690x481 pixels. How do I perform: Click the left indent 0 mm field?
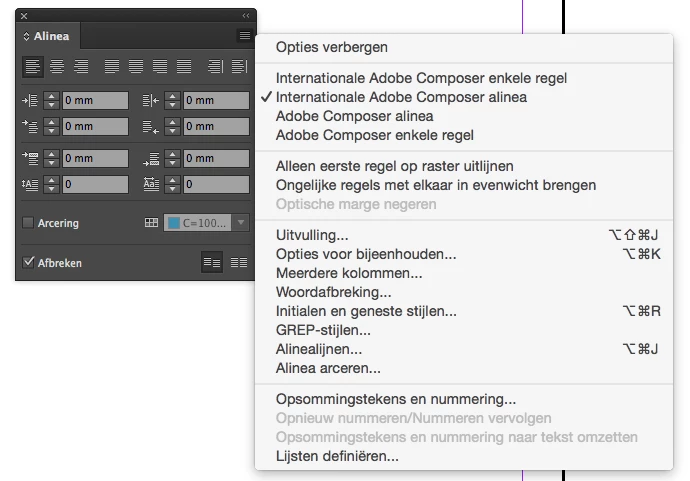click(95, 101)
